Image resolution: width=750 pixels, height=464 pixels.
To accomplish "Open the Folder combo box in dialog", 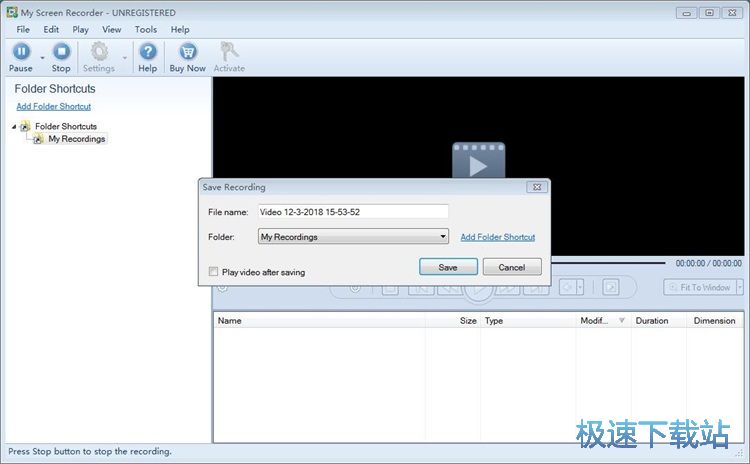I will (x=353, y=236).
